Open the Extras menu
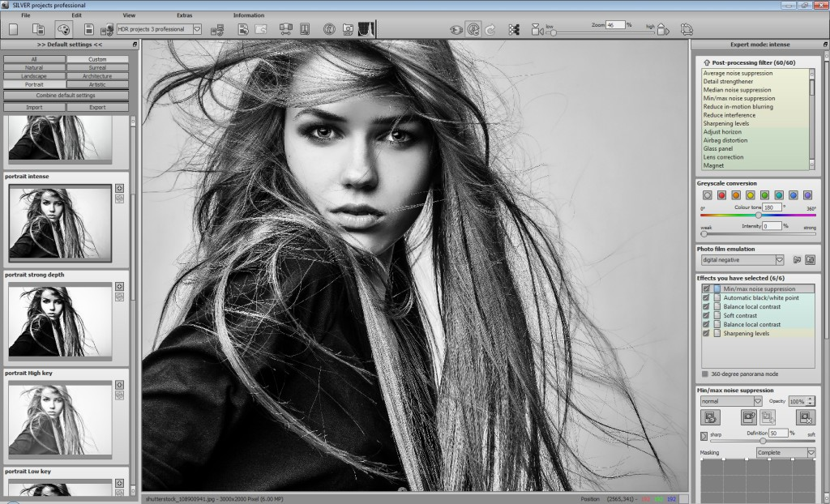This screenshot has width=830, height=504. 185,15
